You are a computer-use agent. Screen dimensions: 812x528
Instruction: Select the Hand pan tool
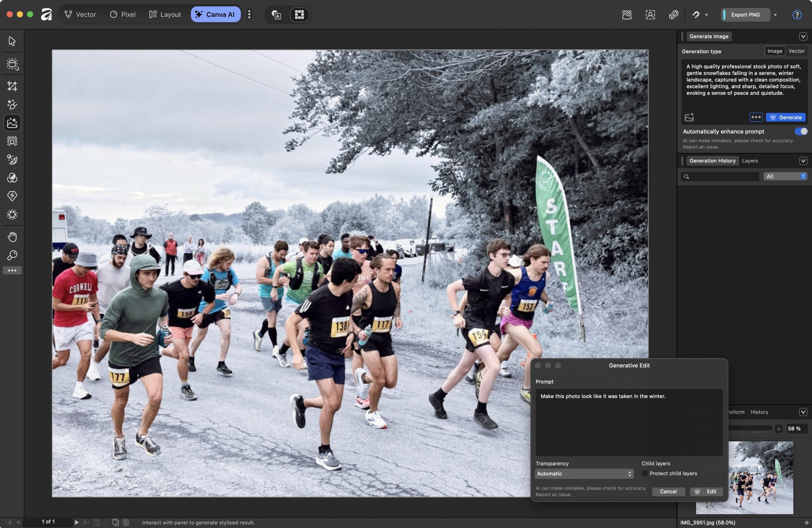click(12, 237)
